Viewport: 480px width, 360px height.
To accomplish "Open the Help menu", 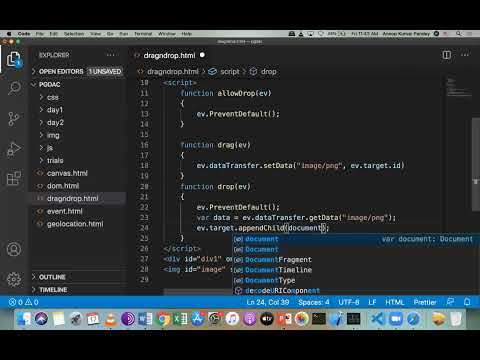I will pos(186,34).
